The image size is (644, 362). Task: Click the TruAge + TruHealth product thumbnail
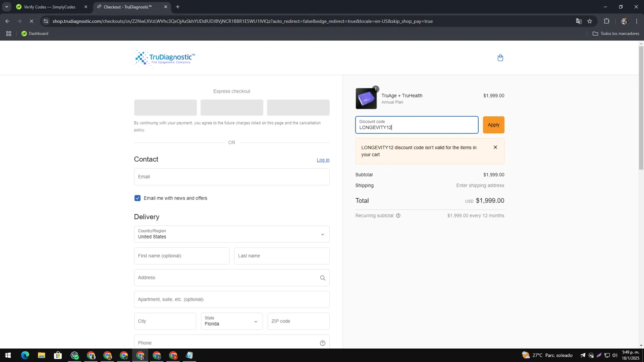point(366,99)
